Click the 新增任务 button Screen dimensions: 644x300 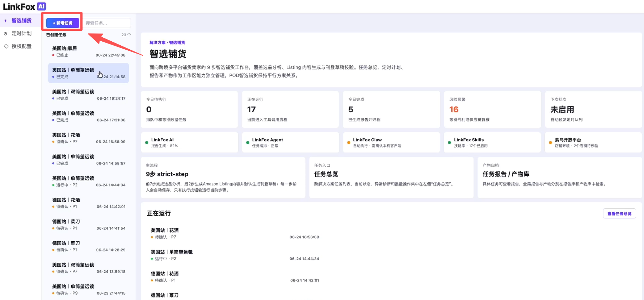(x=63, y=23)
